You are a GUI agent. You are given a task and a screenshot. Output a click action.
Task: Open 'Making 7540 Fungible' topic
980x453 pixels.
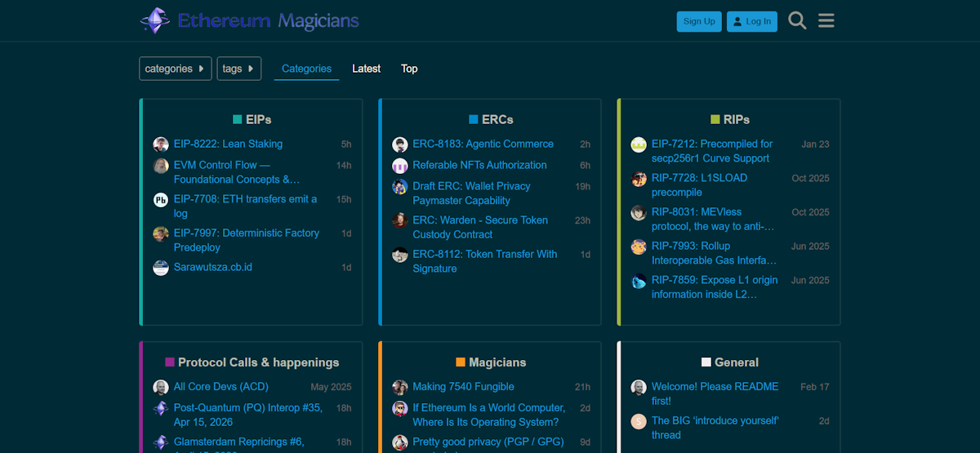[463, 387]
